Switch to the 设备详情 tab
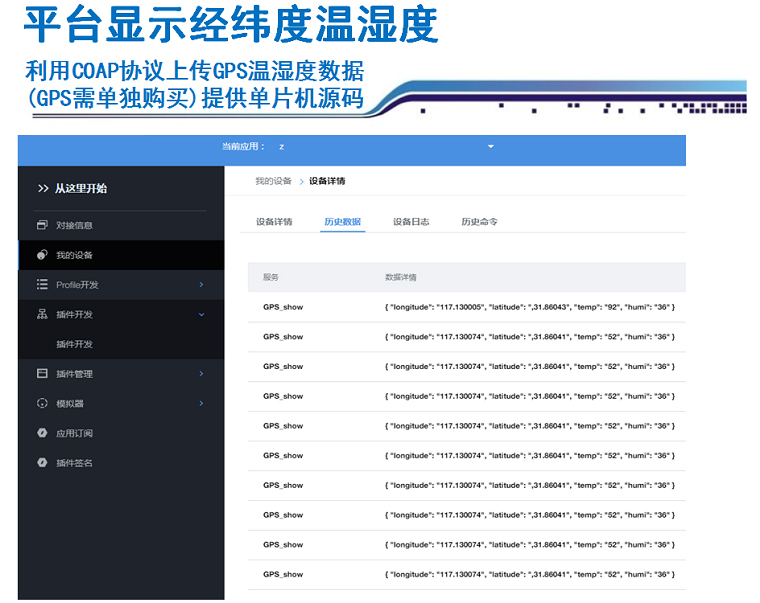The height and width of the screenshot is (603, 760). point(274,222)
